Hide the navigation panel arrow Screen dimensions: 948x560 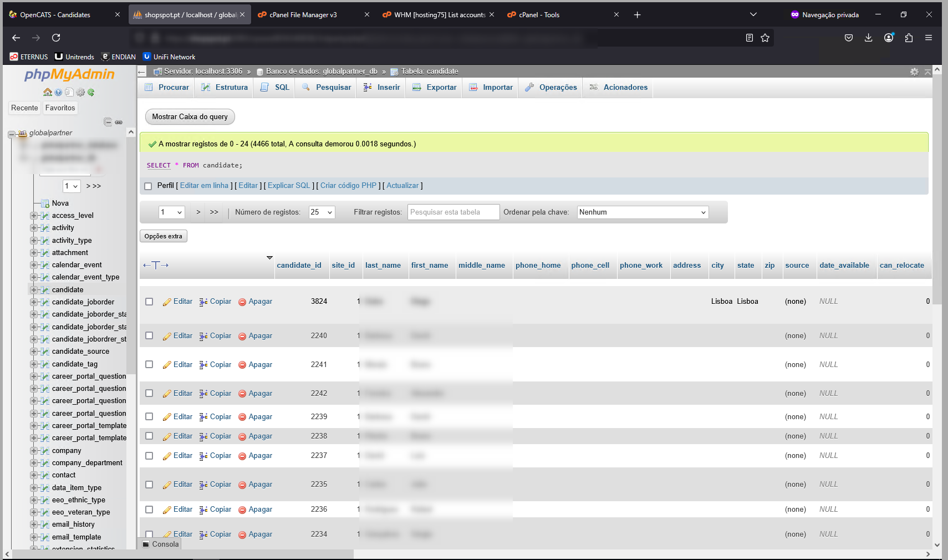point(141,72)
